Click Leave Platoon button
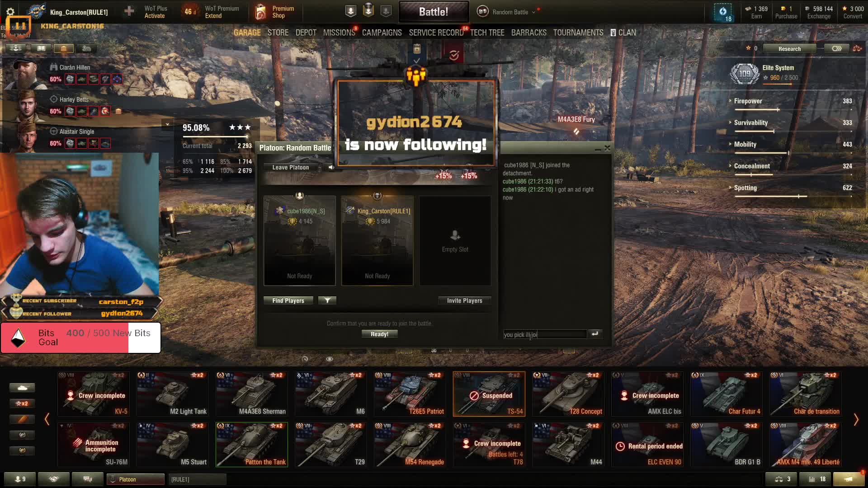The image size is (868, 488). pos(291,167)
